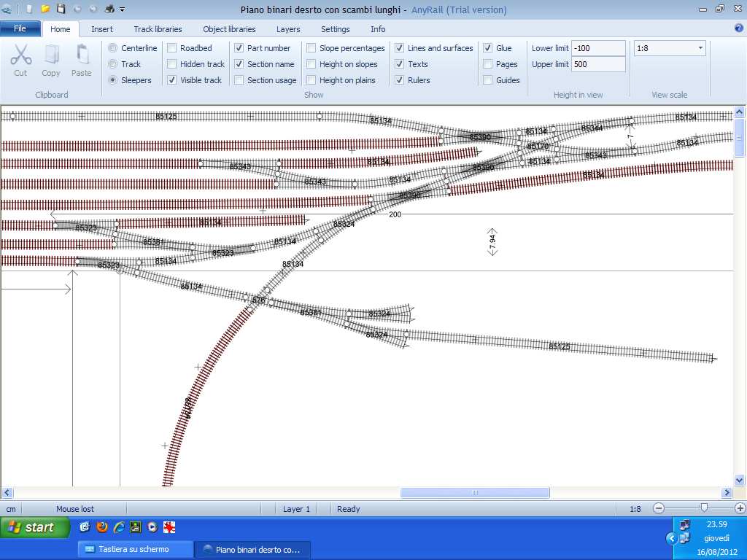747x560 pixels.
Task: Click the Cut scissors icon
Action: pos(20,57)
